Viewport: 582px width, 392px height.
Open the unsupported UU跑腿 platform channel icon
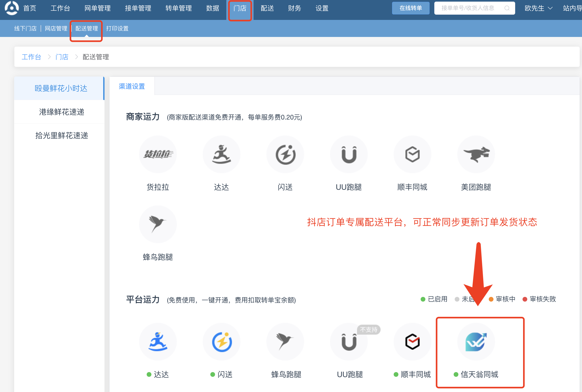(x=349, y=342)
